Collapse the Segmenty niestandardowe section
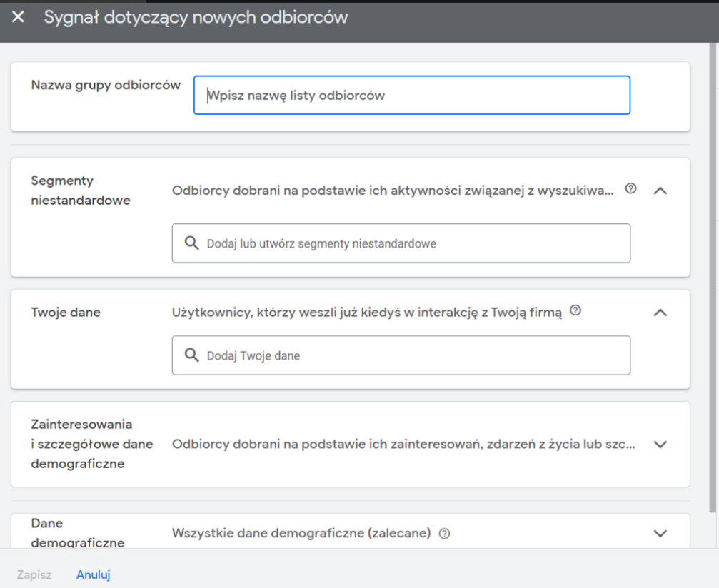Viewport: 719px width, 588px height. (x=660, y=191)
